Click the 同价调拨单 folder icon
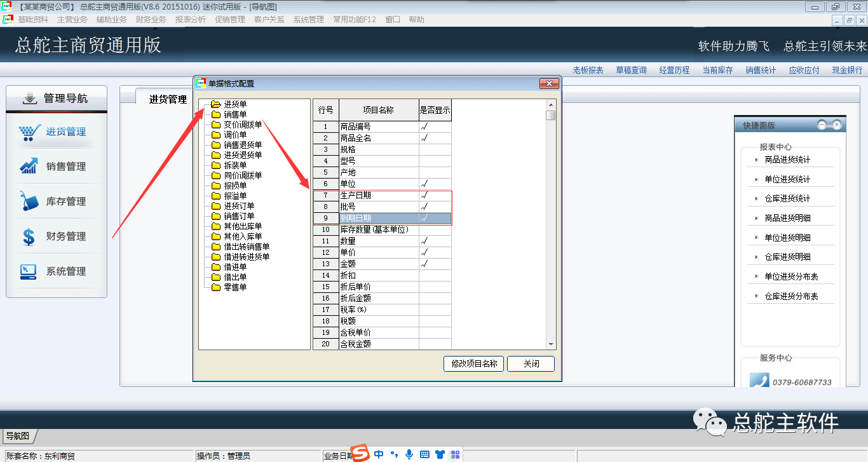Image resolution: width=868 pixels, height=462 pixels. point(216,175)
